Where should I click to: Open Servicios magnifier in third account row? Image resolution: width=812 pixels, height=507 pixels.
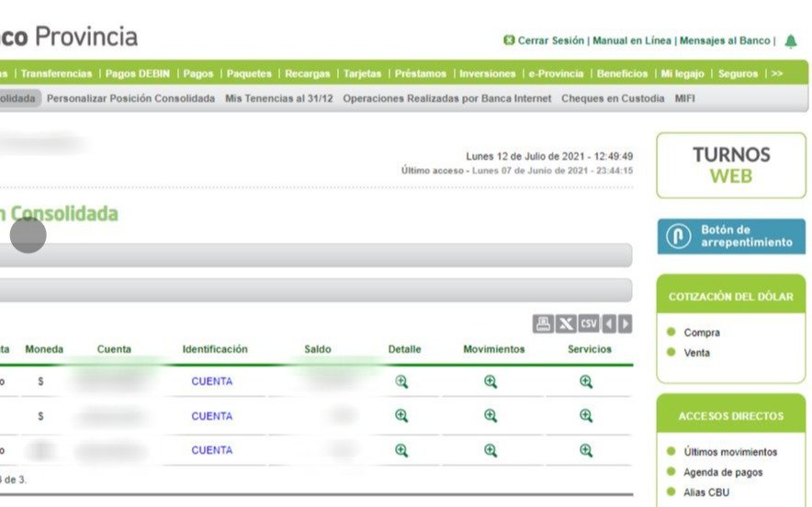586,451
